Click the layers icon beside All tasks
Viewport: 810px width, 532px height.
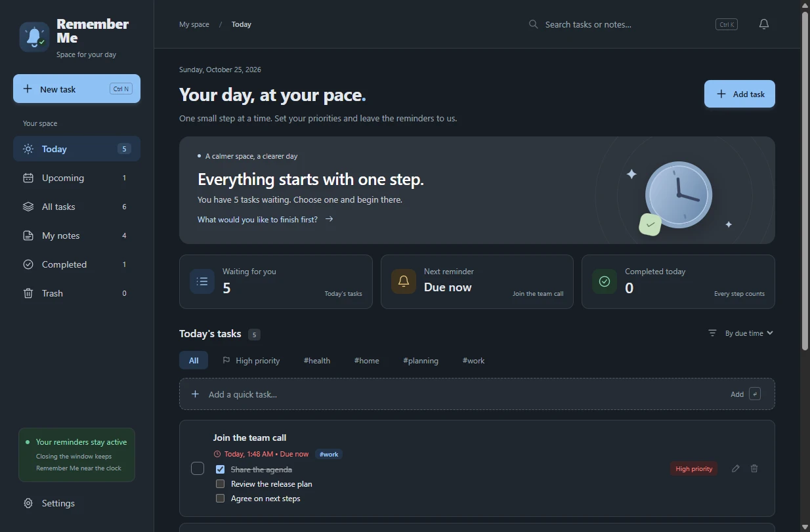(x=28, y=207)
